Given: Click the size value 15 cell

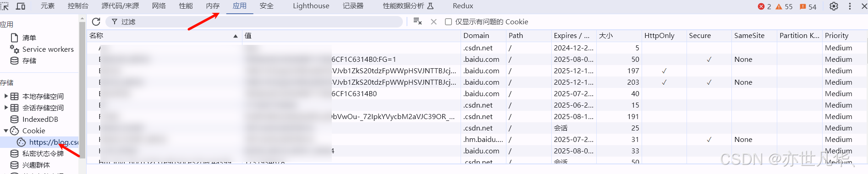Looking at the screenshot, I should [x=619, y=105].
